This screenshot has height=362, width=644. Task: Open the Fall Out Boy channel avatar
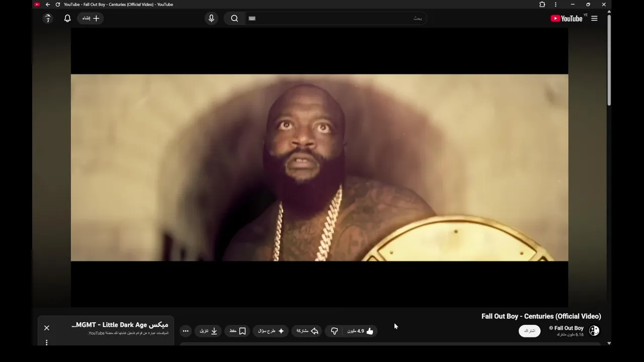pyautogui.click(x=594, y=331)
